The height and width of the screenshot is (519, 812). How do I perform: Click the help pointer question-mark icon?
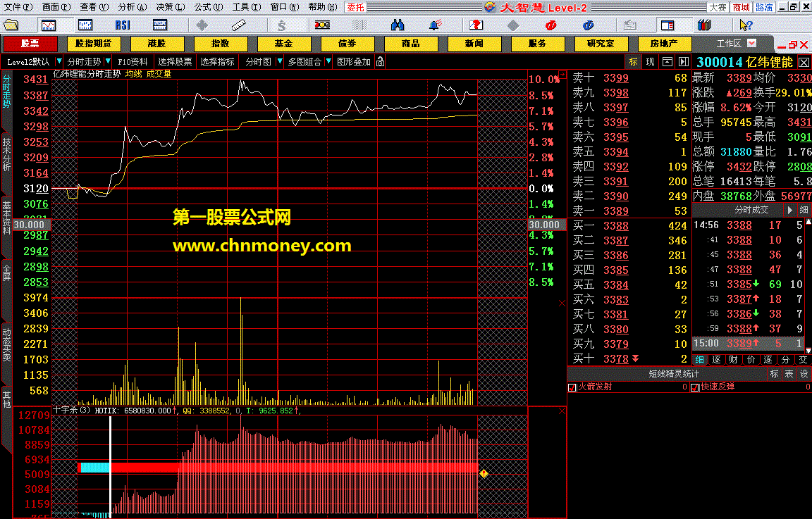746,25
